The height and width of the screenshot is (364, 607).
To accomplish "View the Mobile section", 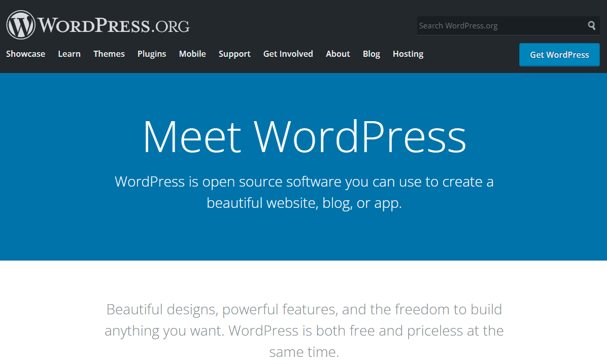I will click(192, 54).
